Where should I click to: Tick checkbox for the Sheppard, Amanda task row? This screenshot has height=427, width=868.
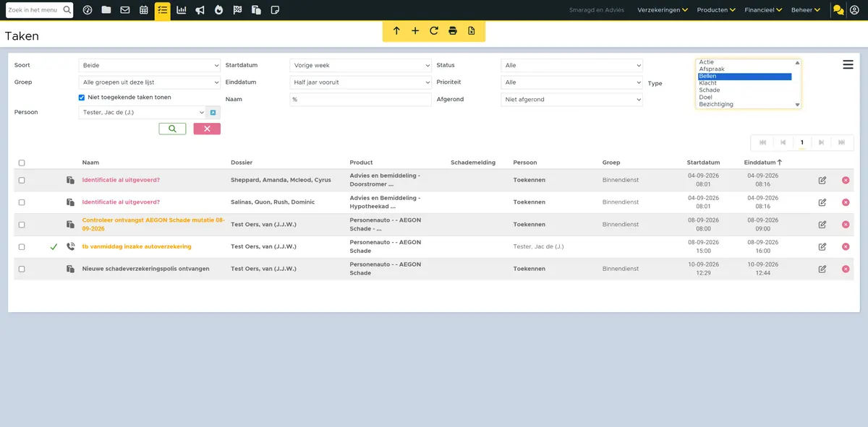[22, 180]
